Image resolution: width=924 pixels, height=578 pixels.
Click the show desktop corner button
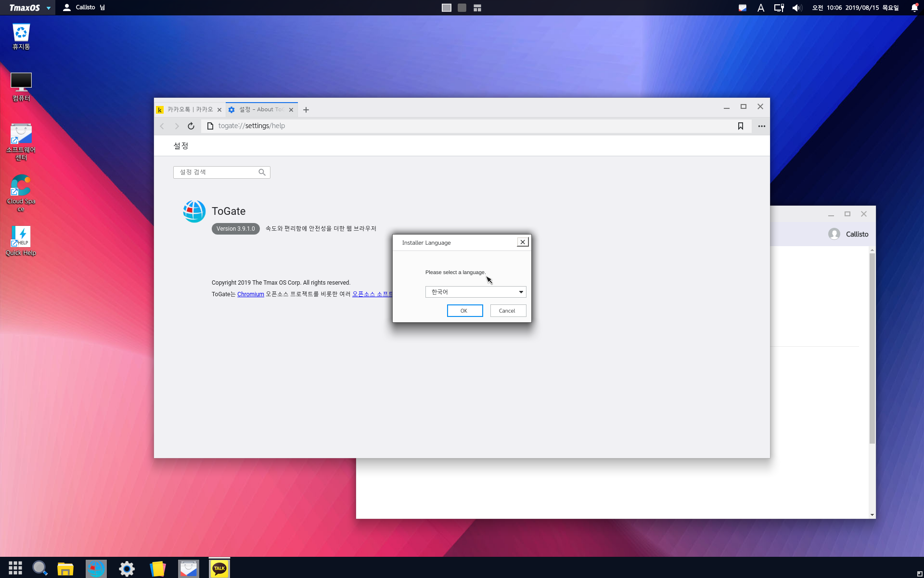[x=920, y=574]
